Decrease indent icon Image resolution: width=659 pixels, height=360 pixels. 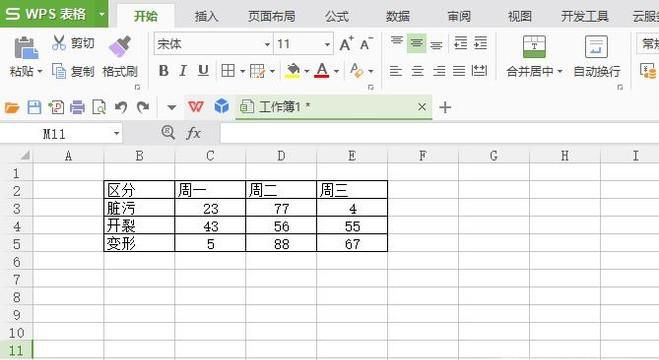pyautogui.click(x=461, y=43)
